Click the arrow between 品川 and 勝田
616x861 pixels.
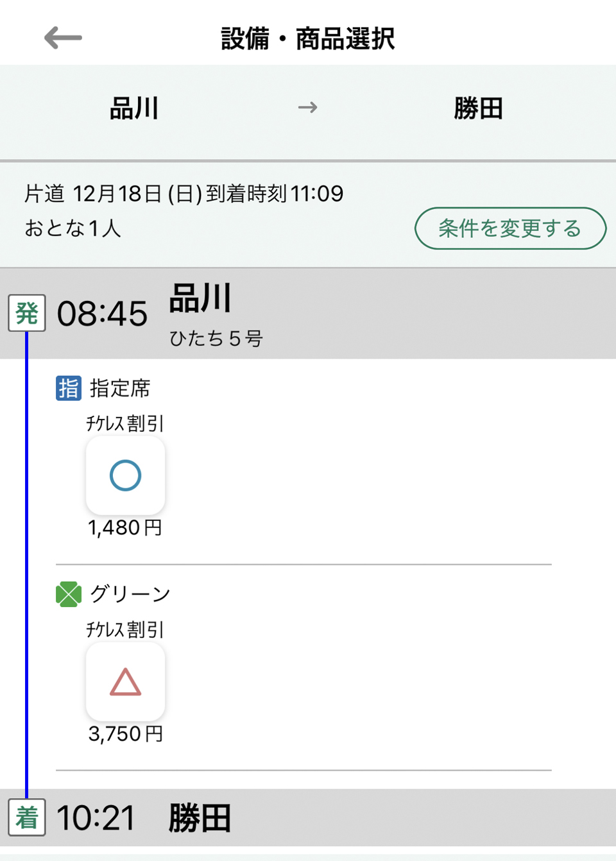(308, 107)
